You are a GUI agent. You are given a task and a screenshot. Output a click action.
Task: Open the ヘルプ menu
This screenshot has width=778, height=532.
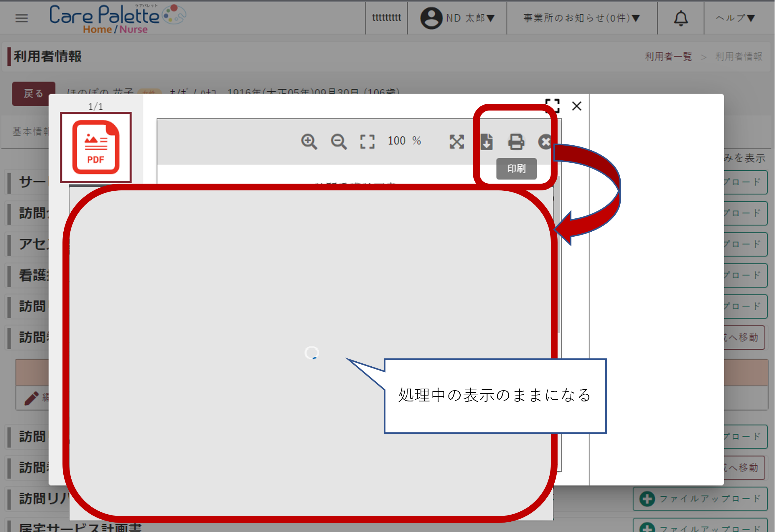tap(735, 18)
